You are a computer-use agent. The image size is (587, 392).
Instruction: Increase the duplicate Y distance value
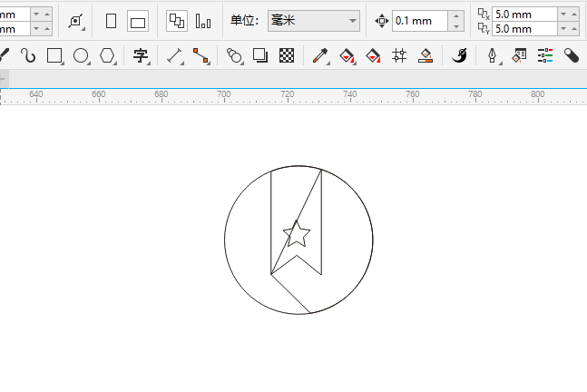point(574,28)
